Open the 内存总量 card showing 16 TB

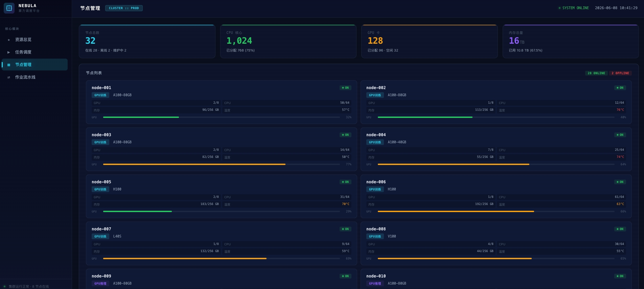click(571, 41)
